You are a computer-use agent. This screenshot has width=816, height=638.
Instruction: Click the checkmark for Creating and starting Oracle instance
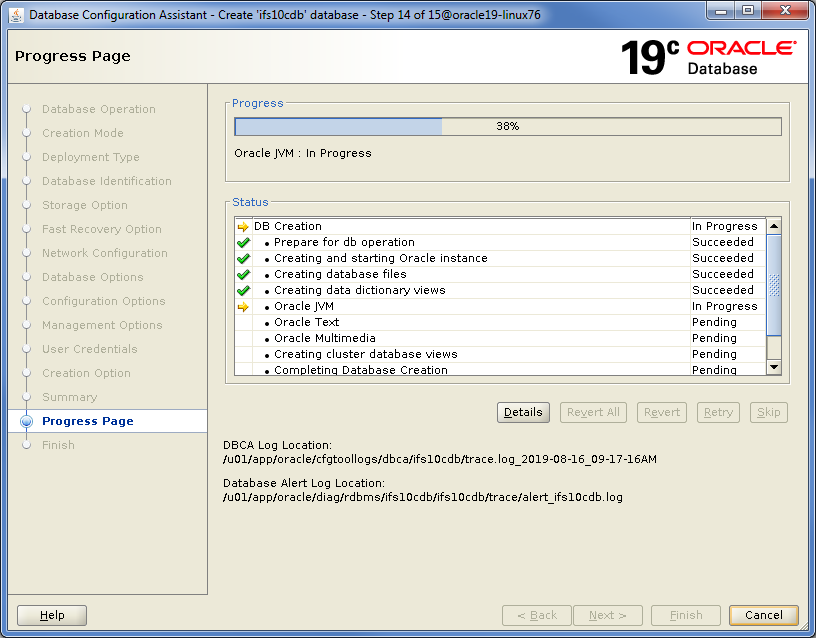pos(243,259)
